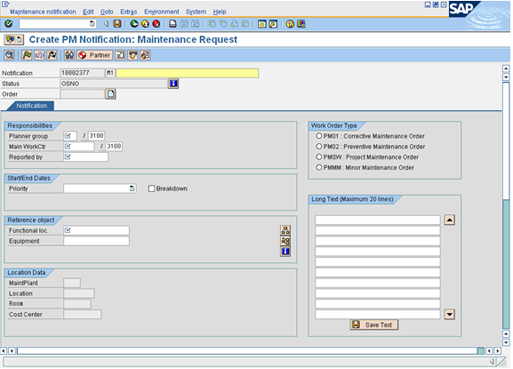Open the command field history dropdown
The height and width of the screenshot is (369, 513).
click(92, 24)
